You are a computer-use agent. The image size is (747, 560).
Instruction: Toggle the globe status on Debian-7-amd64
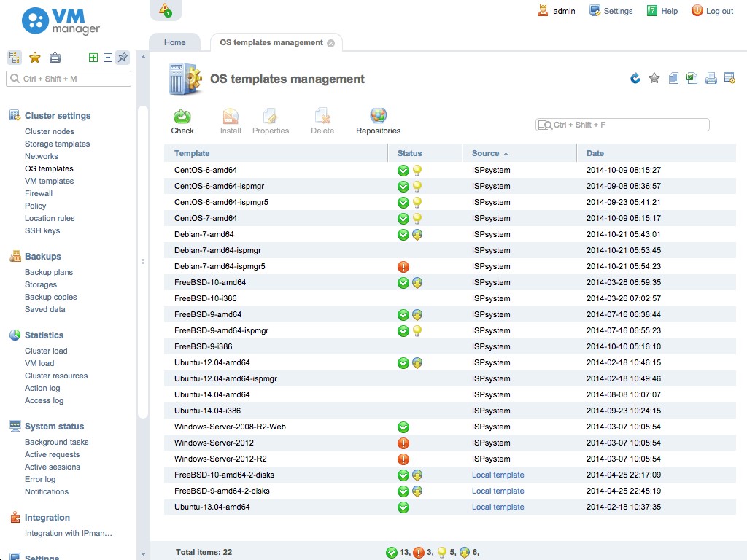pyautogui.click(x=416, y=234)
